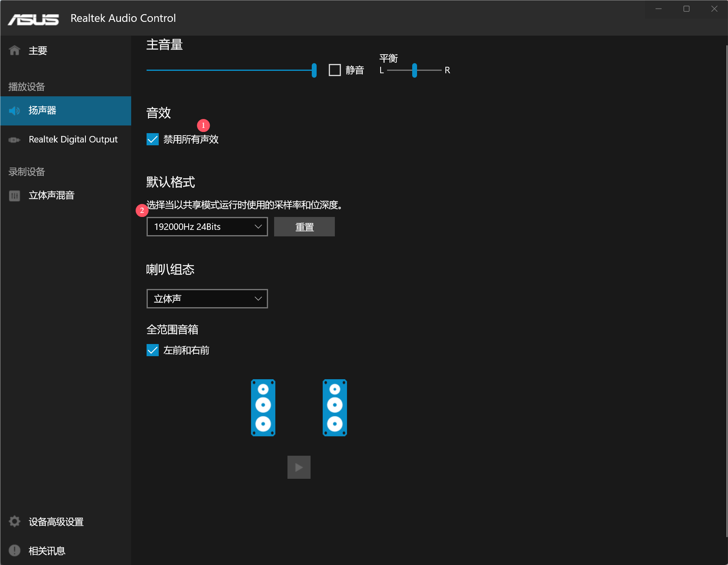Click the 主音量 master volume slider handle
728x565 pixels.
[314, 70]
